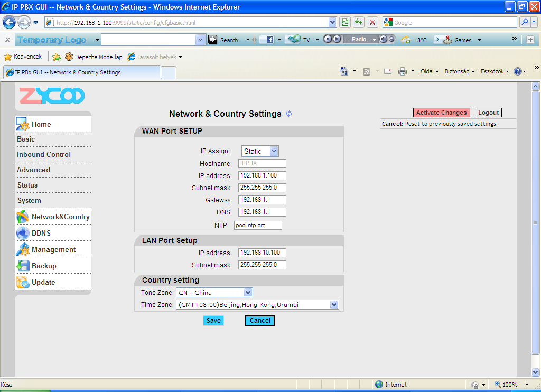The image size is (541, 392).
Task: Open the Depeche Mode.lap bookmark
Action: coord(94,57)
